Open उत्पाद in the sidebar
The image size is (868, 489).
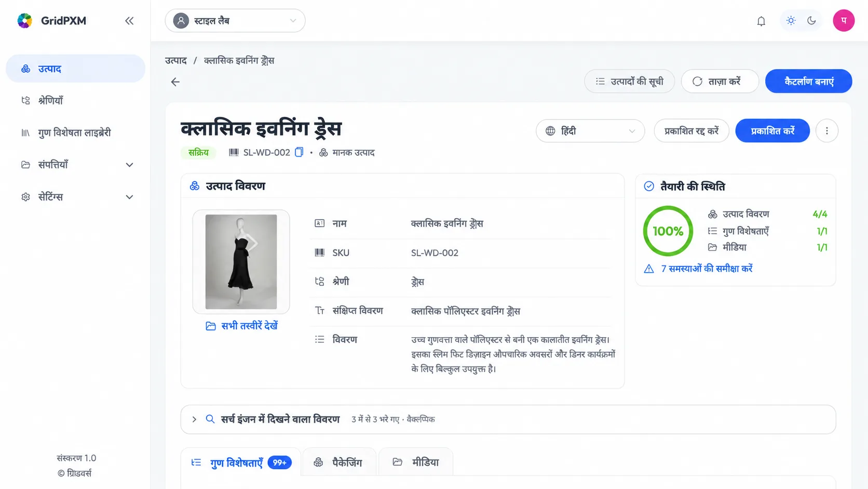76,69
